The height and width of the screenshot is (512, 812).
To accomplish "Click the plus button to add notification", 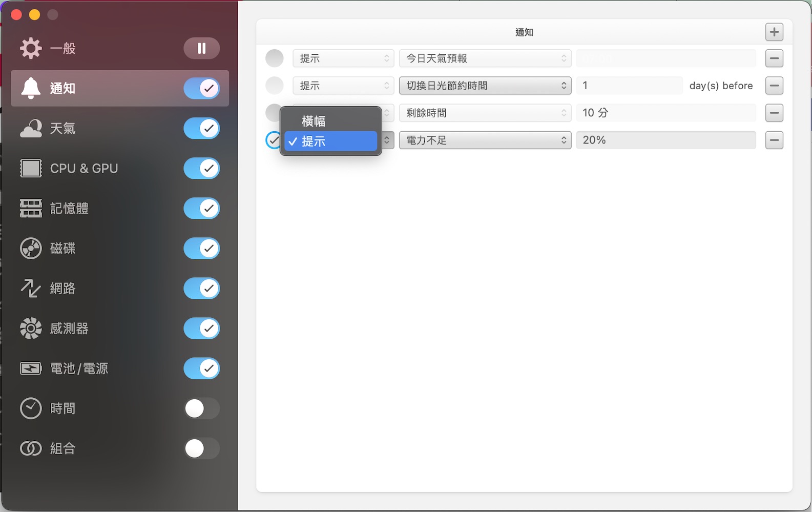I will click(774, 32).
